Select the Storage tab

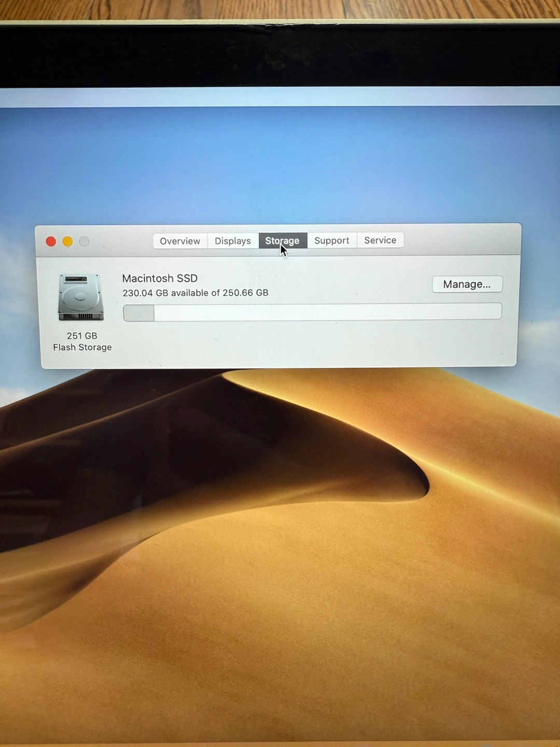pyautogui.click(x=283, y=241)
